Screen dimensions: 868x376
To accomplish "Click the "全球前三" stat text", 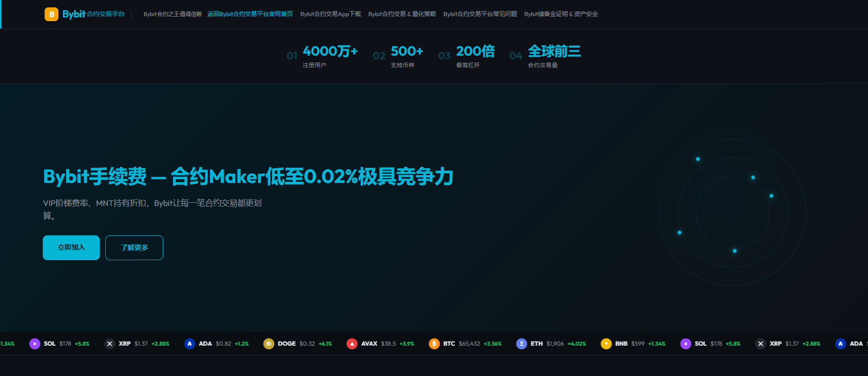I will [554, 51].
